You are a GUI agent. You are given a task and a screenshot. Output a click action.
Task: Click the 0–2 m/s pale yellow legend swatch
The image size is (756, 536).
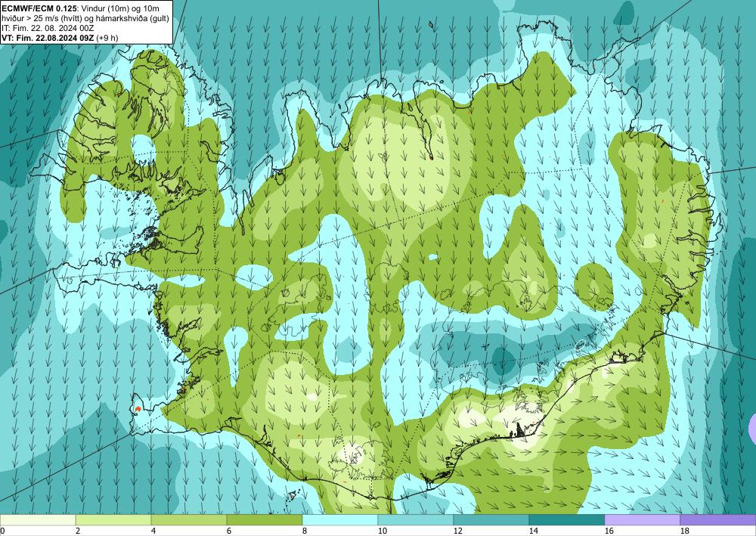(38, 520)
